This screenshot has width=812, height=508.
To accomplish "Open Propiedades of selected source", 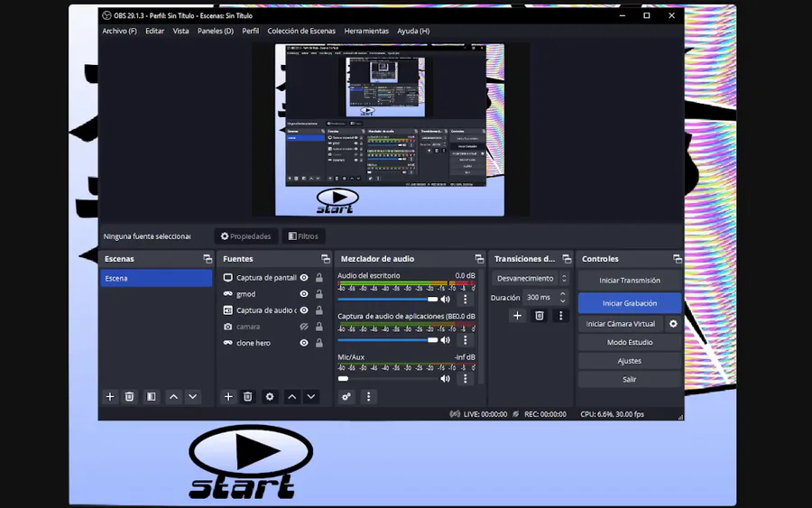I will coord(246,236).
